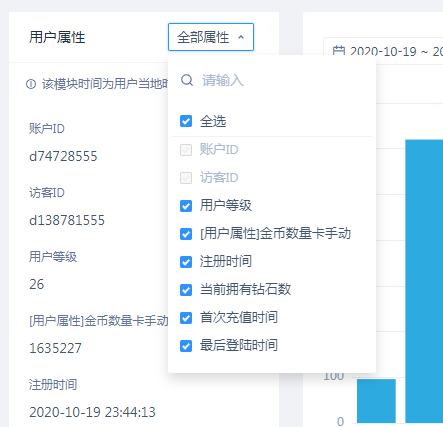Select account ID value d74728555
This screenshot has width=443, height=427.
[63, 156]
